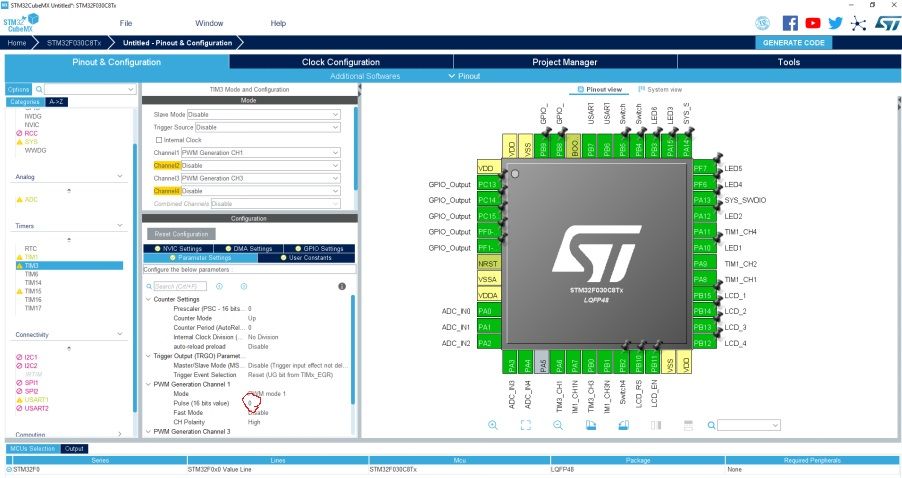Select the PC13 pin on chip

coord(488,184)
